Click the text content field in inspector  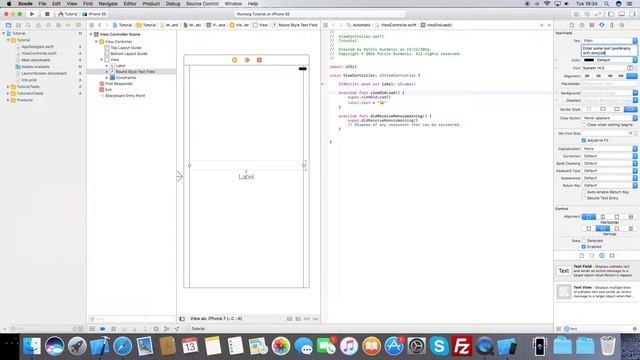pyautogui.click(x=609, y=51)
